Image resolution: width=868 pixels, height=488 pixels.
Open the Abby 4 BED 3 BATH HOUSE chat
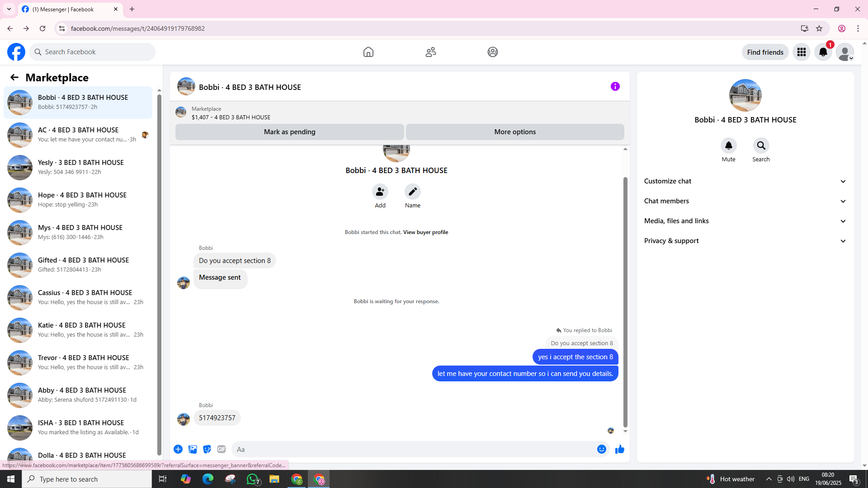point(78,395)
